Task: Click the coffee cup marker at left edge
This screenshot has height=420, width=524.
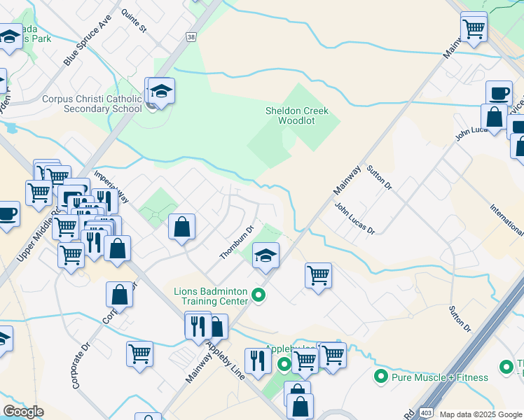Action: click(7, 215)
